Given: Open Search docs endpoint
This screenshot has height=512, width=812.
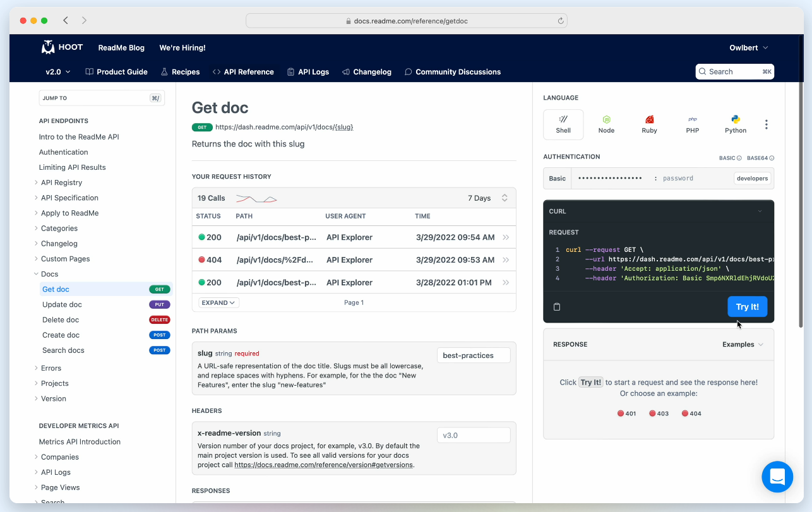Looking at the screenshot, I should click(x=105, y=350).
